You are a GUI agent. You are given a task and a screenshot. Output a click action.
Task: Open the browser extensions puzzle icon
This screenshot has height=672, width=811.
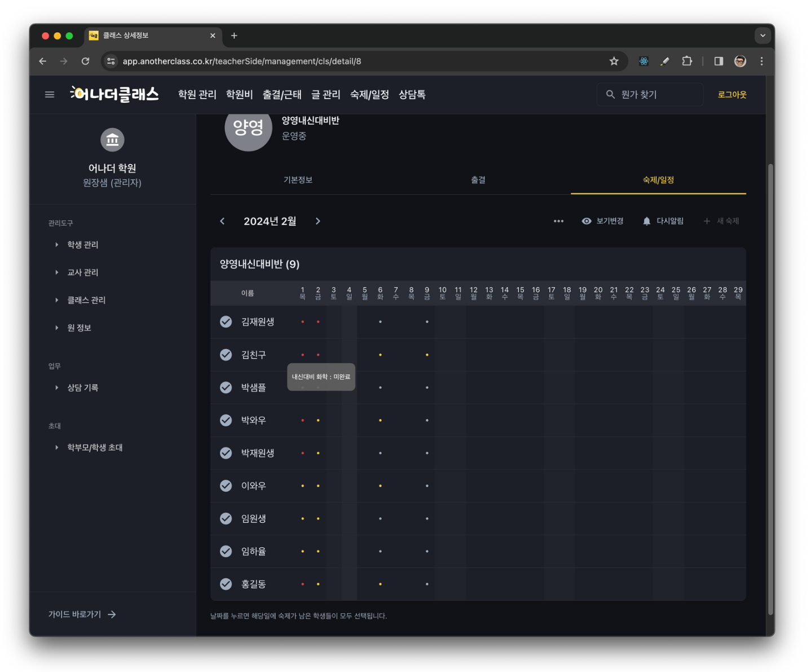pyautogui.click(x=687, y=61)
